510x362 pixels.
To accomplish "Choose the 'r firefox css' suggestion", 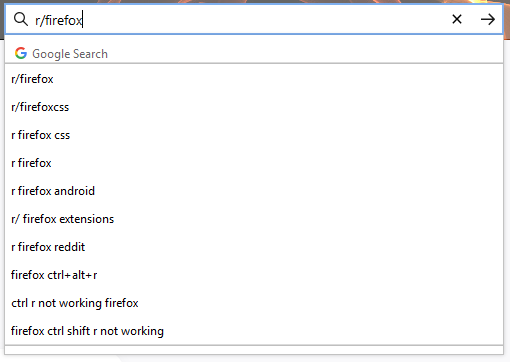I will [254, 135].
